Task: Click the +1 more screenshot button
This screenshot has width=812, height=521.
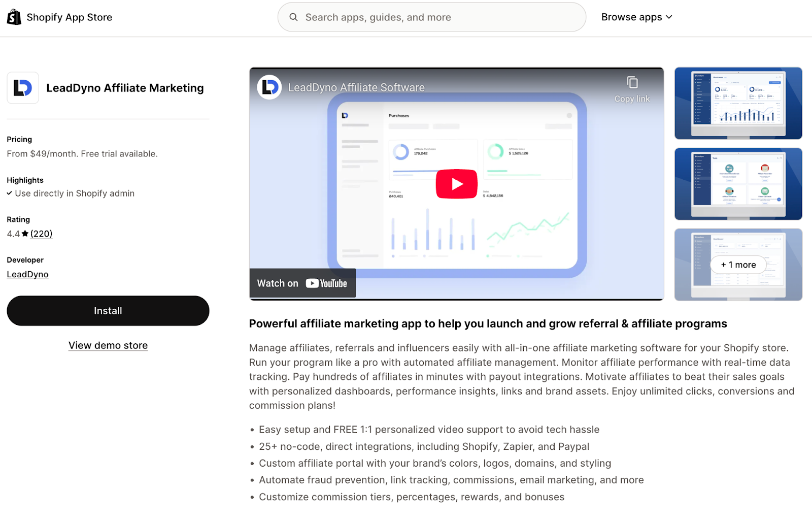Action: point(738,265)
